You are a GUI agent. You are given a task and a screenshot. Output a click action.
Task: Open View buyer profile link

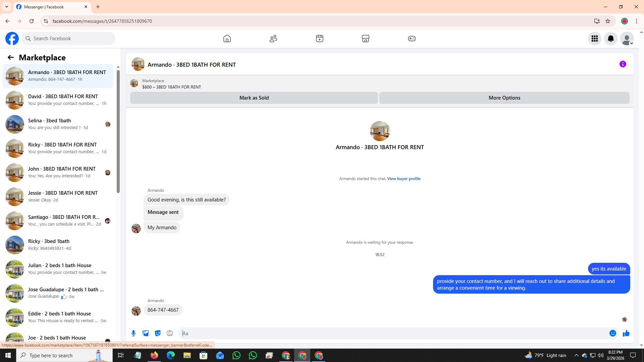(x=404, y=179)
